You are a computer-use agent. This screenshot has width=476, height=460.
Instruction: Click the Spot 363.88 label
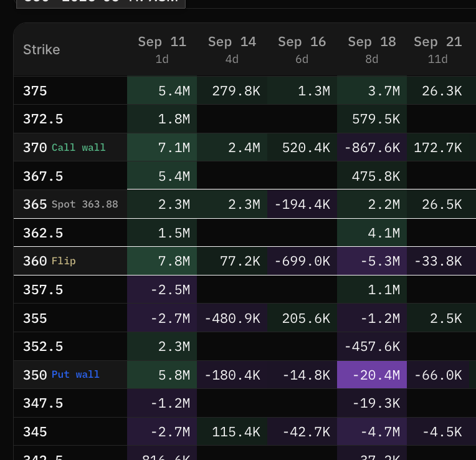(85, 204)
